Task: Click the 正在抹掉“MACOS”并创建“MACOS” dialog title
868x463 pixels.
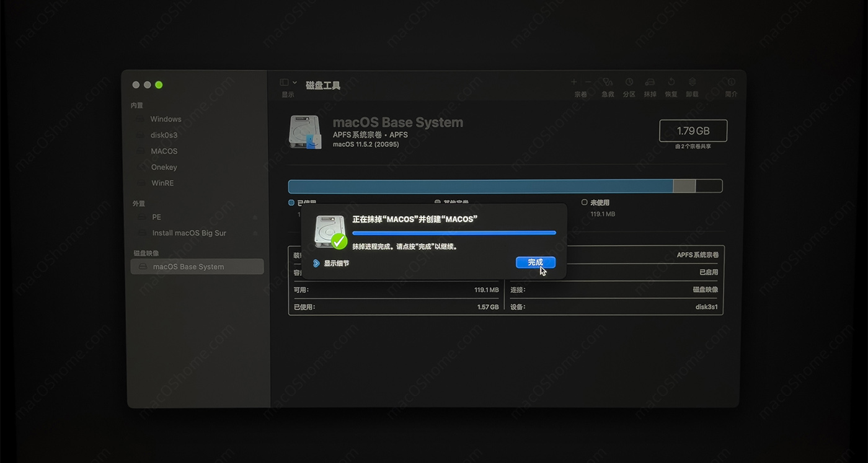Action: pos(415,219)
